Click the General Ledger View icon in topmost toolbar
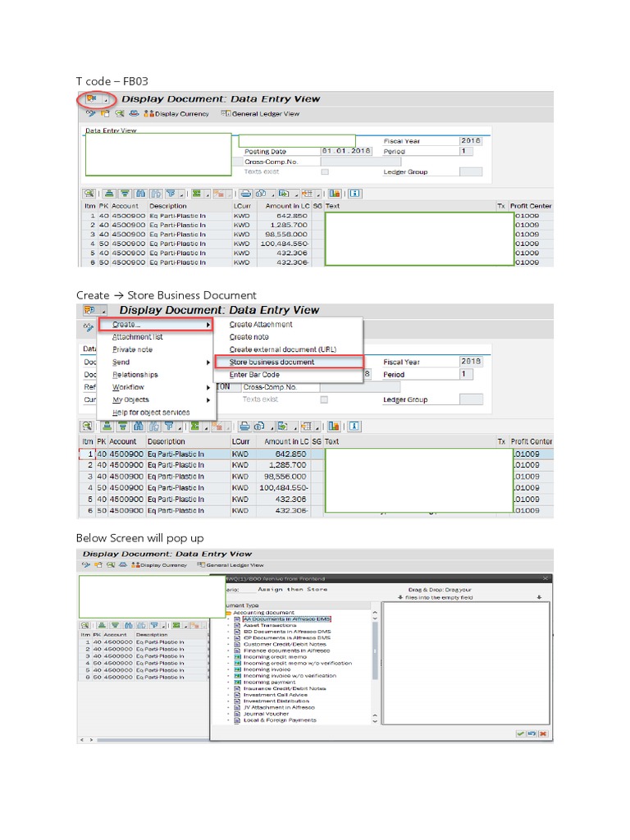The image size is (630, 840). pos(226,114)
